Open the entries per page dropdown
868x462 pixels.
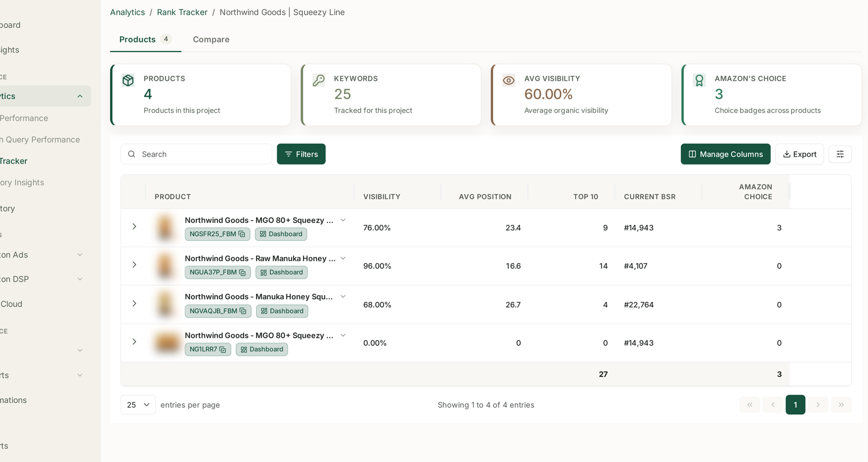138,405
